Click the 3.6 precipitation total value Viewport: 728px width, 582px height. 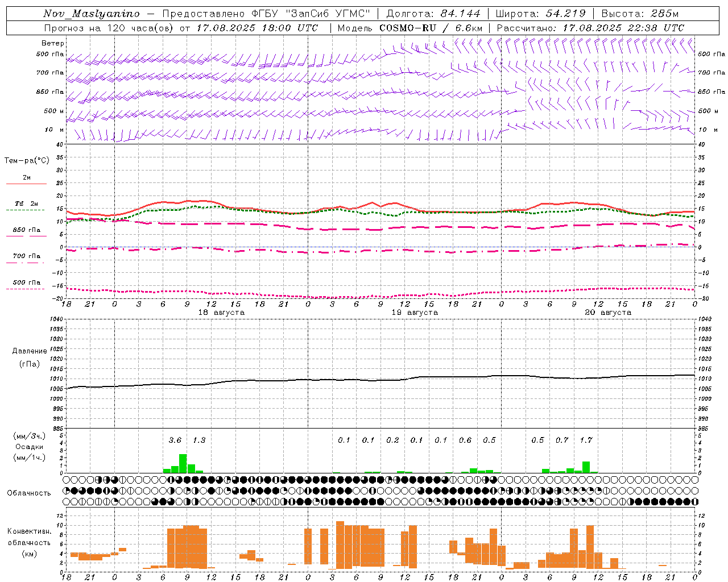pos(175,440)
